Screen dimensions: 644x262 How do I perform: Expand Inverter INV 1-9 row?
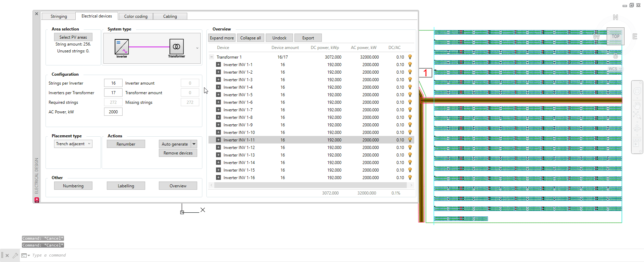pos(218,125)
